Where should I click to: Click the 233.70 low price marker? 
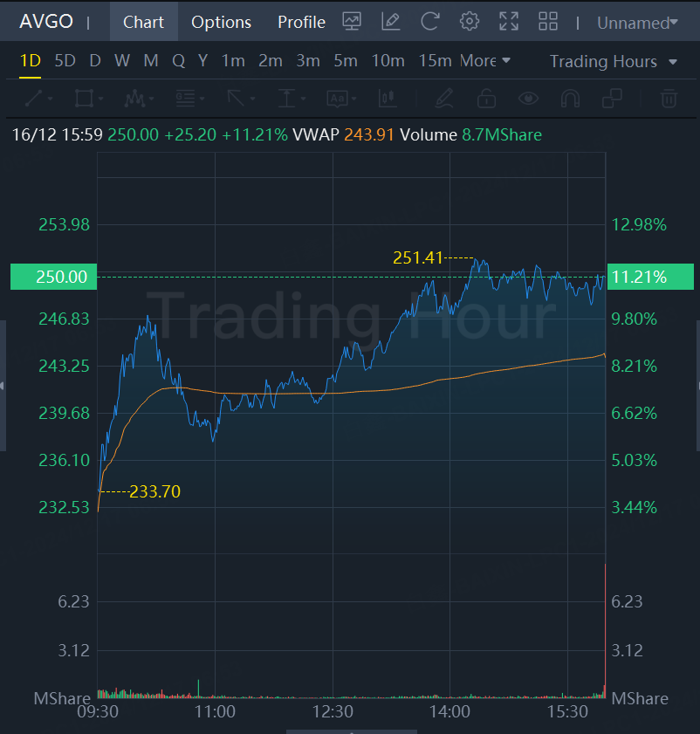(x=154, y=491)
